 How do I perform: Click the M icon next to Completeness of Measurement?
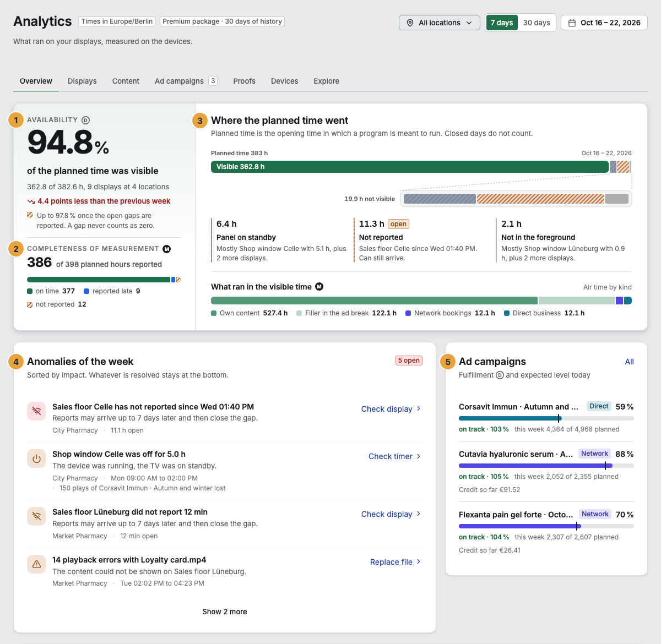tap(167, 249)
